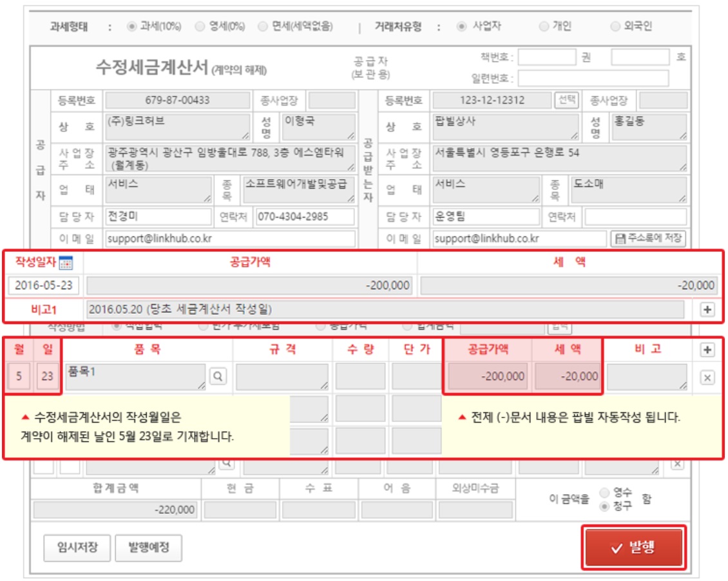Image resolution: width=728 pixels, height=581 pixels.
Task: Click 주소록에 저장 button
Action: click(x=648, y=238)
